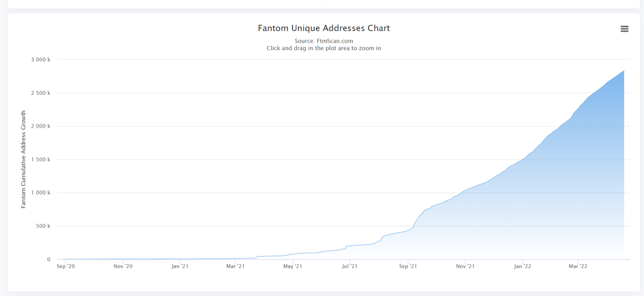This screenshot has height=296, width=644.
Task: Click the Mar '21 x-axis label
Action: pyautogui.click(x=235, y=266)
